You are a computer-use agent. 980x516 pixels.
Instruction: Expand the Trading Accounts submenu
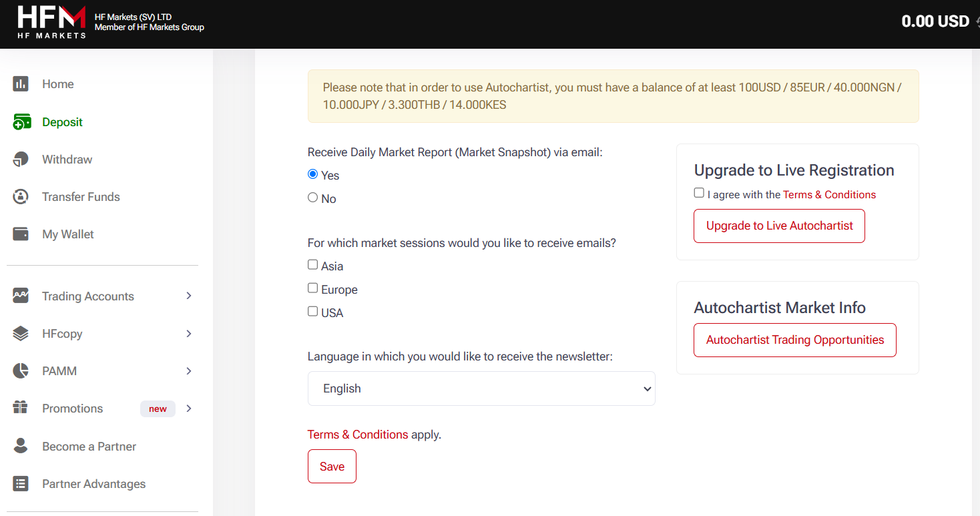189,296
